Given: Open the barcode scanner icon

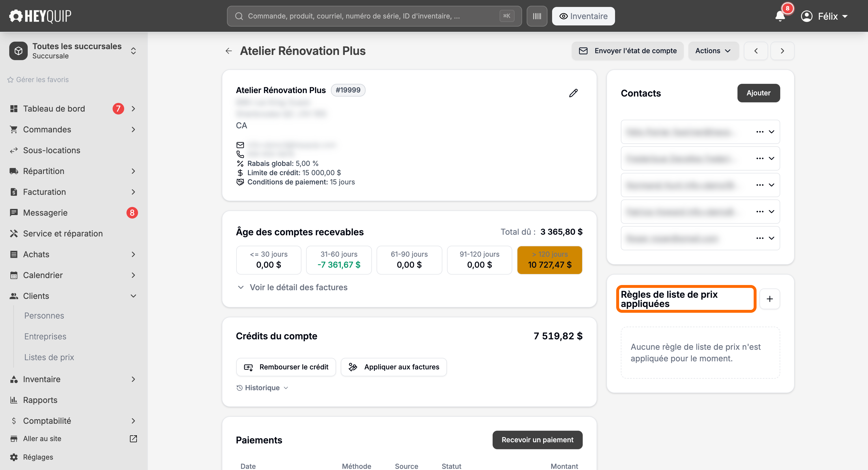Looking at the screenshot, I should tap(537, 16).
